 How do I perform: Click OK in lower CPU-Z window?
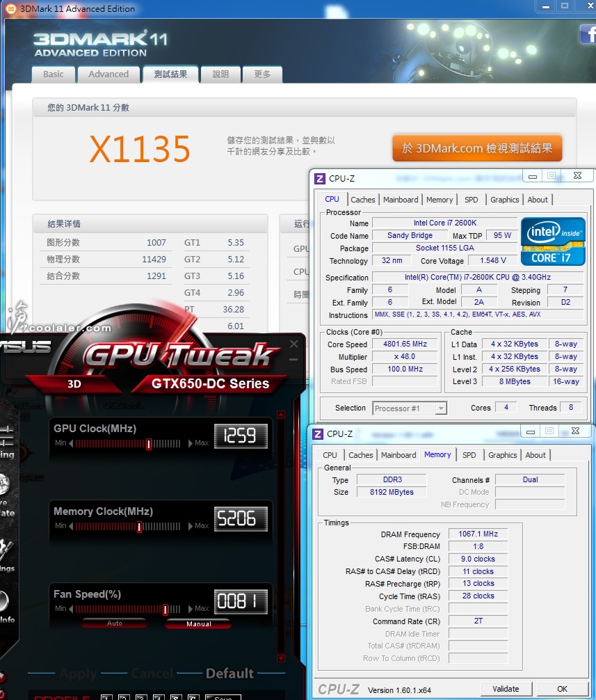click(x=562, y=689)
